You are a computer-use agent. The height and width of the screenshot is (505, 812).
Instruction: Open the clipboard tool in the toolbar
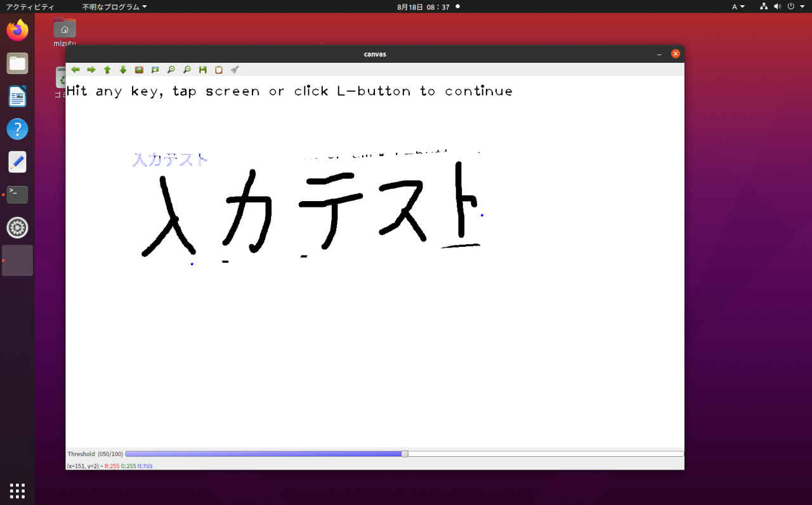coord(218,70)
